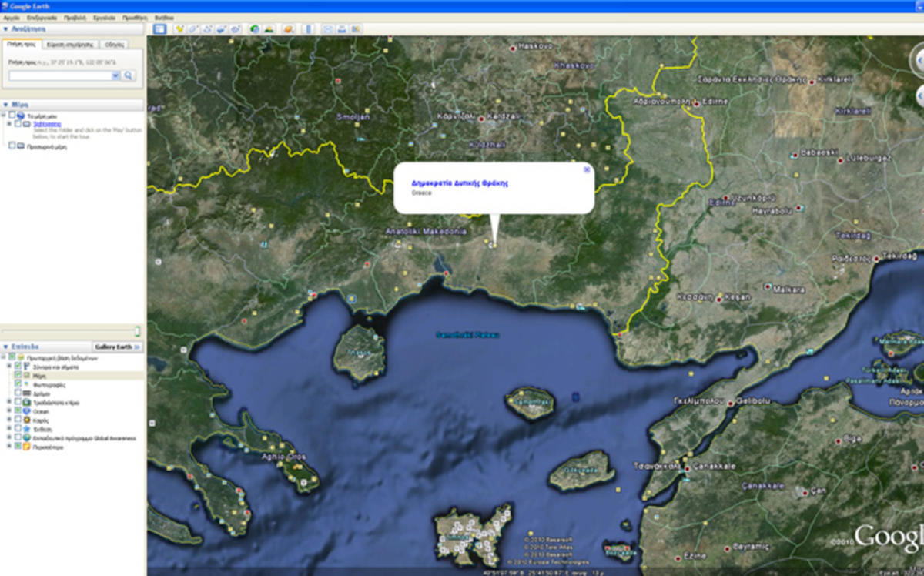Toggle sunlight across the landscape

(269, 29)
